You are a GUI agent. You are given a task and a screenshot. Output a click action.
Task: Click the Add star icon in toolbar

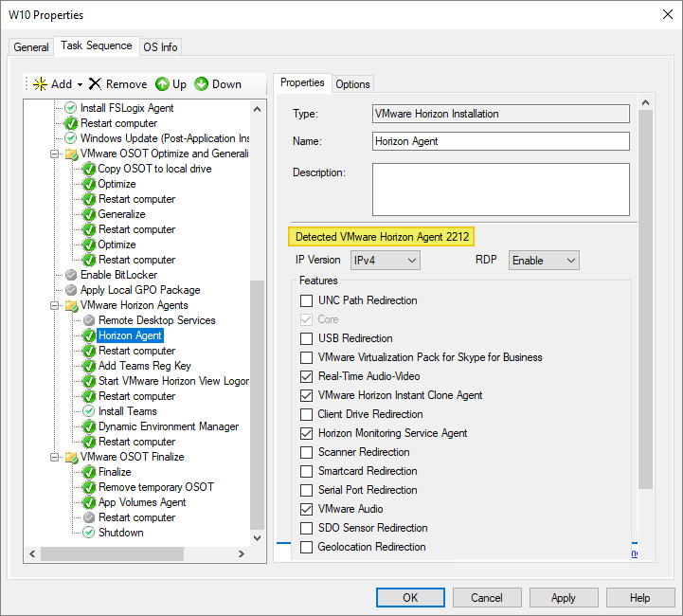point(40,84)
